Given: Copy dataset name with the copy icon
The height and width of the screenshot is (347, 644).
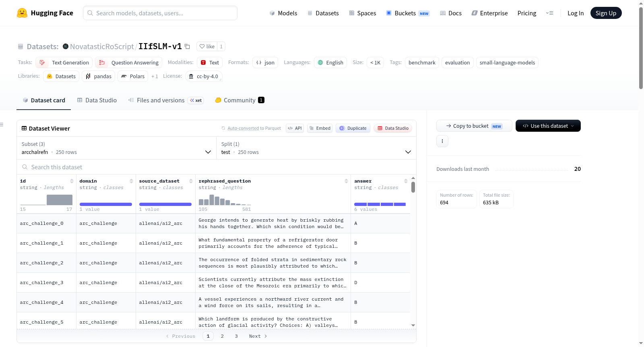Looking at the screenshot, I should [187, 46].
